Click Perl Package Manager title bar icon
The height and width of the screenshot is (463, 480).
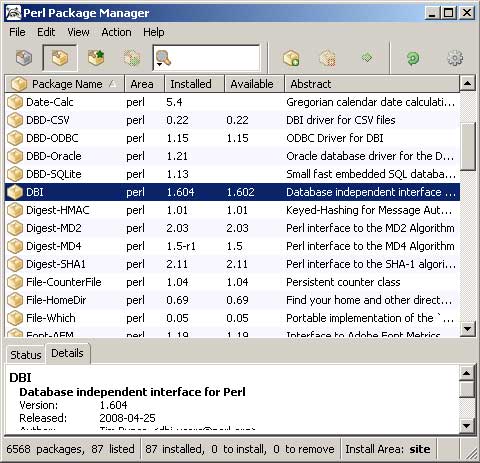coord(13,13)
